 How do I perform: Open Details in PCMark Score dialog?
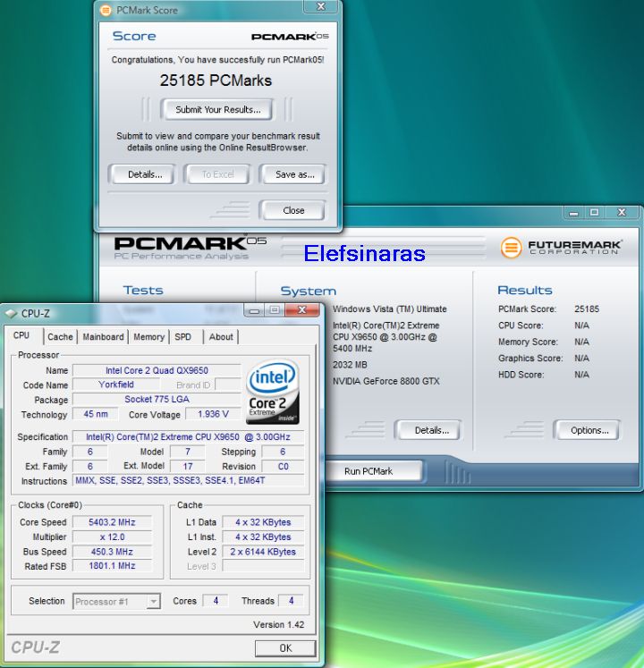(145, 174)
